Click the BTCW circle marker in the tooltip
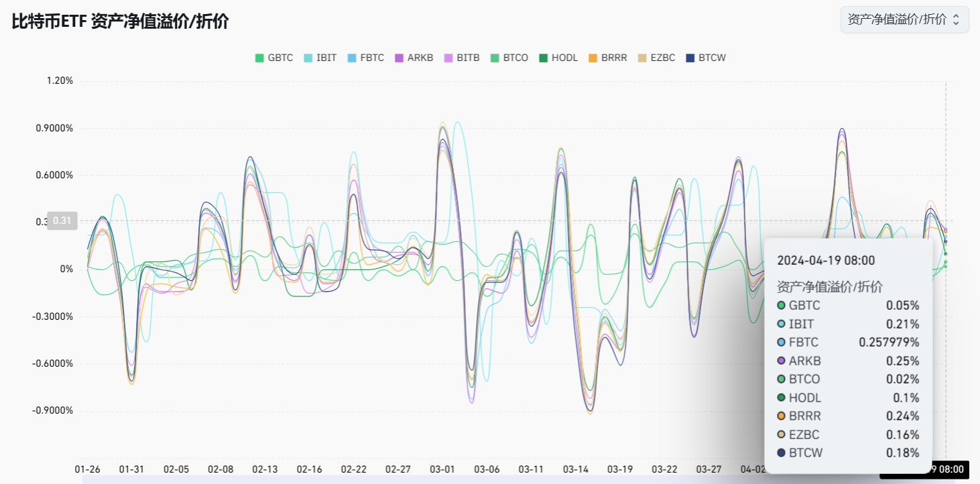980x484 pixels. point(782,453)
